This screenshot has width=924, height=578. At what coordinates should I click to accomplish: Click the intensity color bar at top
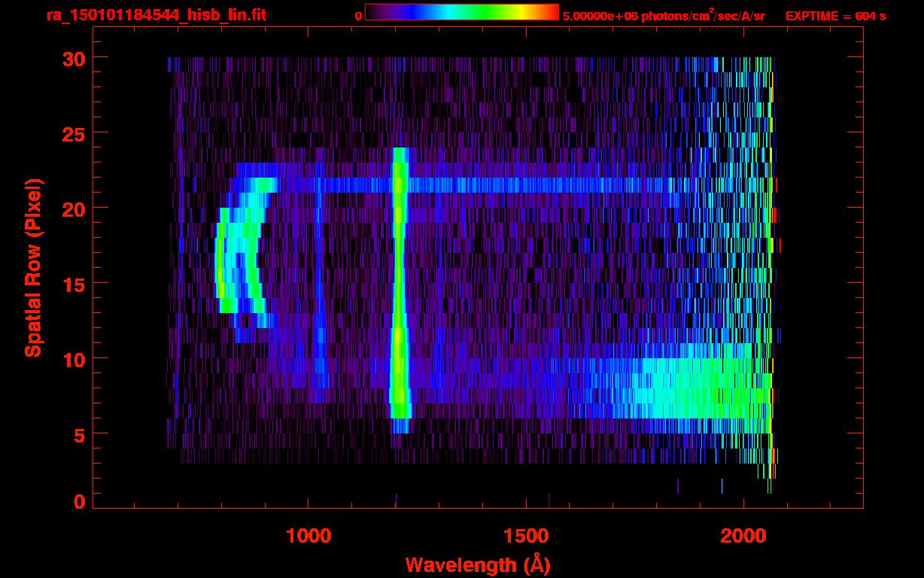click(461, 13)
